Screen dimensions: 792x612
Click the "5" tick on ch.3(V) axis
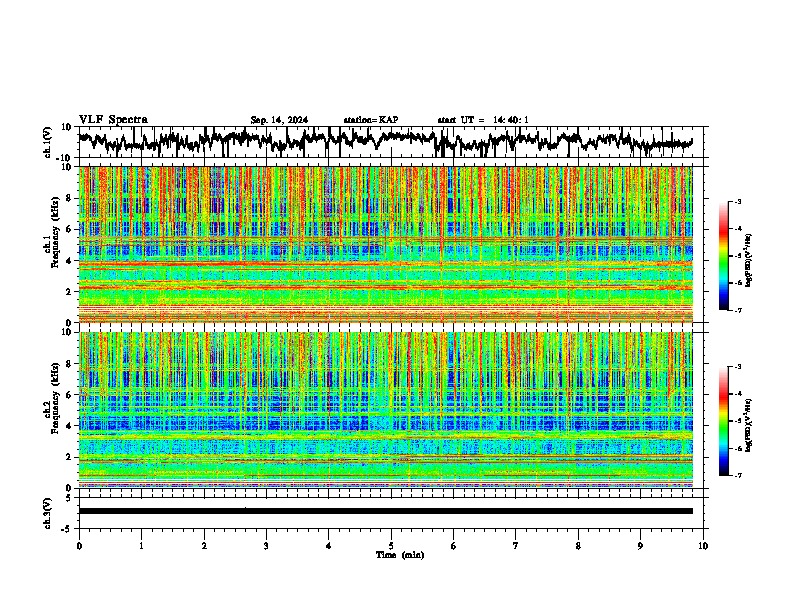[70, 498]
